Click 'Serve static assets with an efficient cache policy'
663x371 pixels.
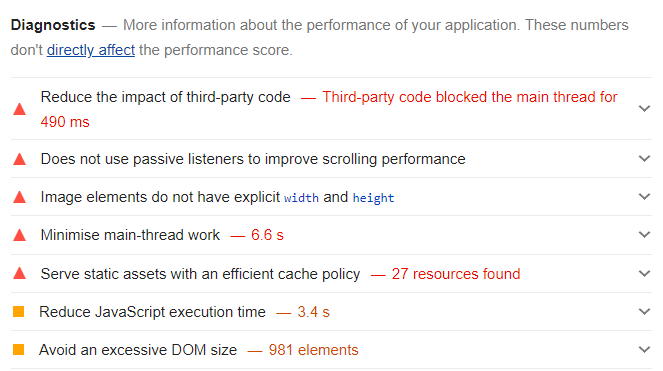click(x=200, y=274)
